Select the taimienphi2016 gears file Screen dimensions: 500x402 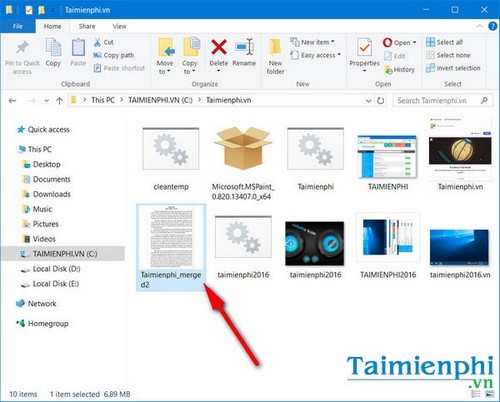pos(243,247)
